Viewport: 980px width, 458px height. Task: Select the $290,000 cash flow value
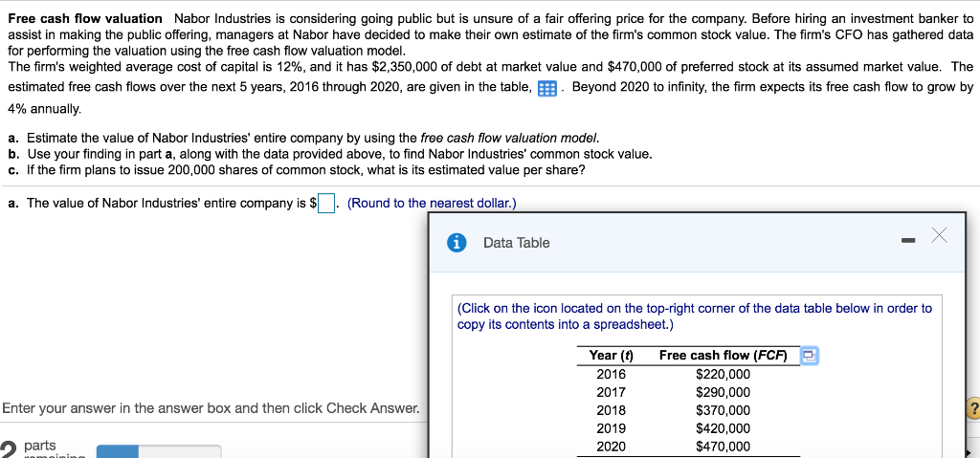pyautogui.click(x=723, y=393)
